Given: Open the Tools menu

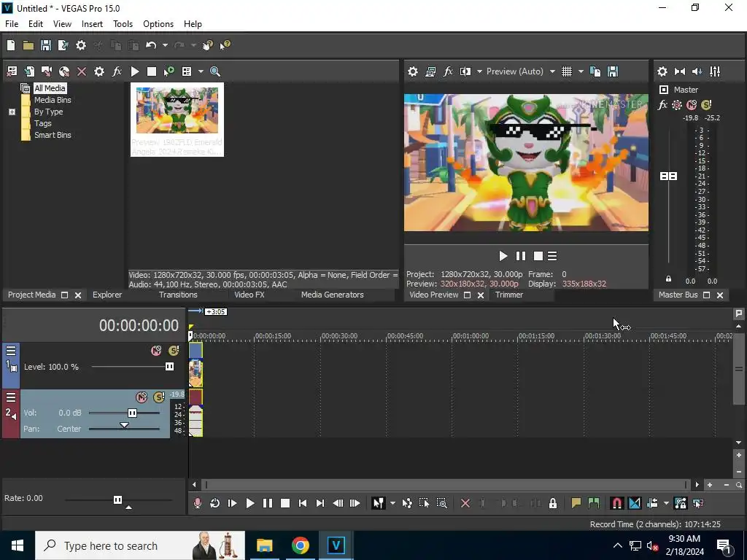Looking at the screenshot, I should pyautogui.click(x=123, y=24).
